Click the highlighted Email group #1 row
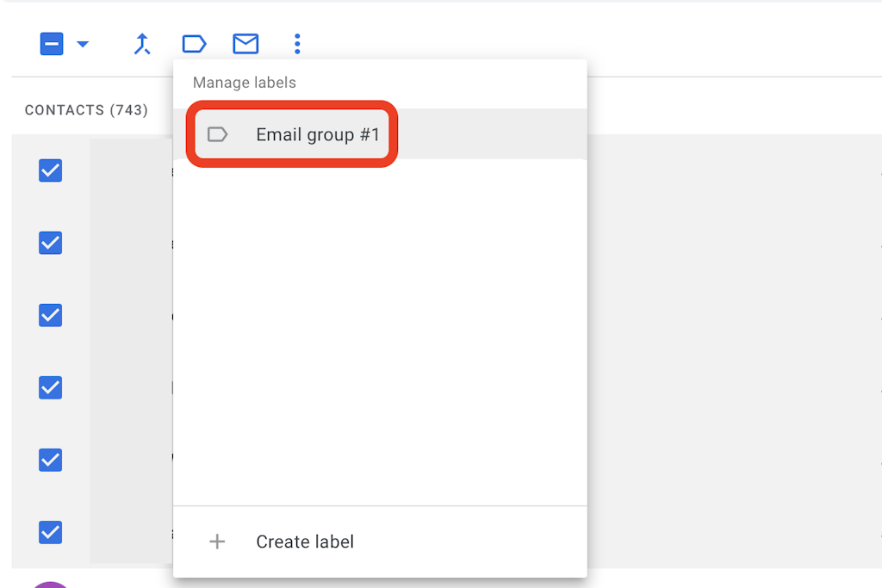The width and height of the screenshot is (882, 588). pyautogui.click(x=293, y=134)
